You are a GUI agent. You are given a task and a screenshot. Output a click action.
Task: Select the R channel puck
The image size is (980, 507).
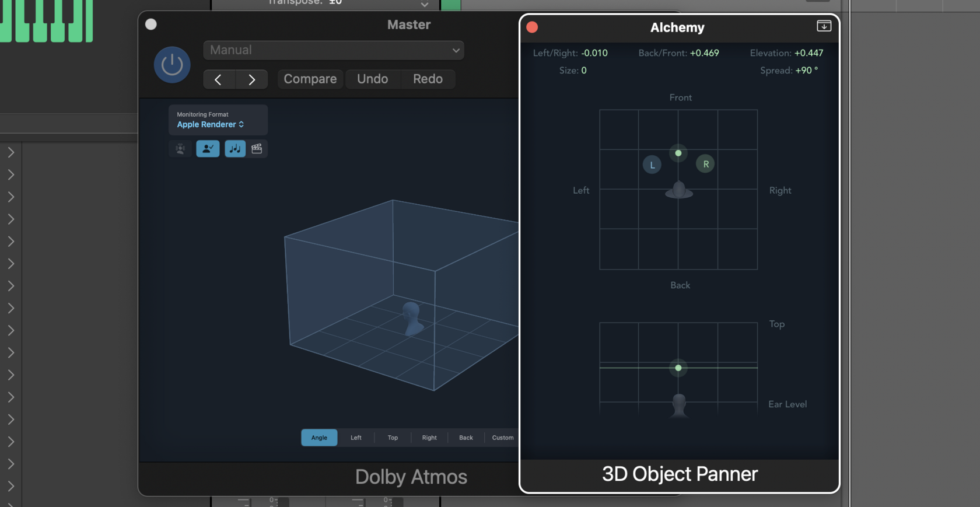(x=706, y=165)
